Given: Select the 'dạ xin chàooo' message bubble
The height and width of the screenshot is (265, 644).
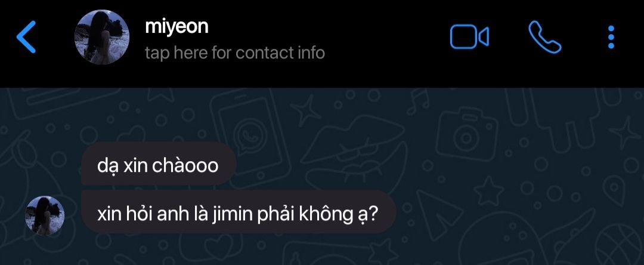Looking at the screenshot, I should (158, 165).
